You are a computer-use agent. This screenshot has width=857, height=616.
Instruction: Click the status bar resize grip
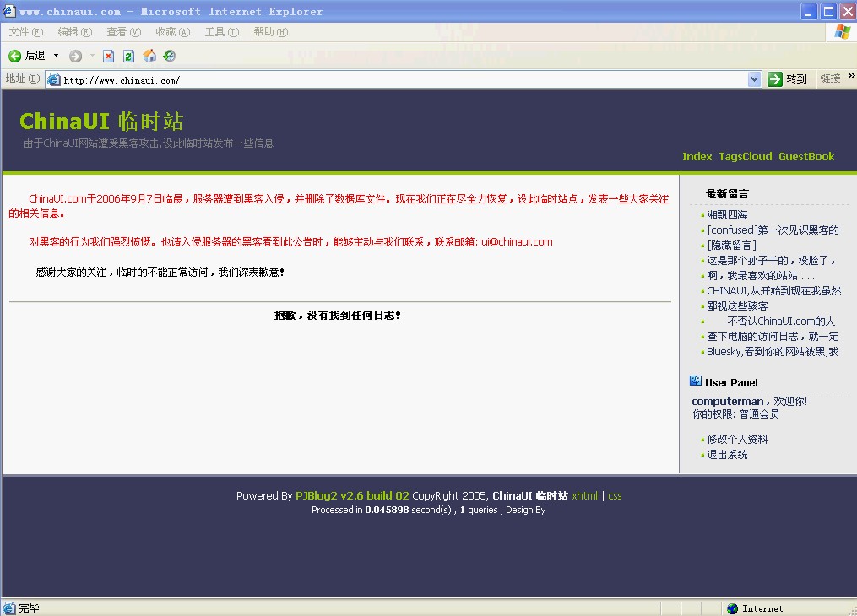pyautogui.click(x=852, y=611)
